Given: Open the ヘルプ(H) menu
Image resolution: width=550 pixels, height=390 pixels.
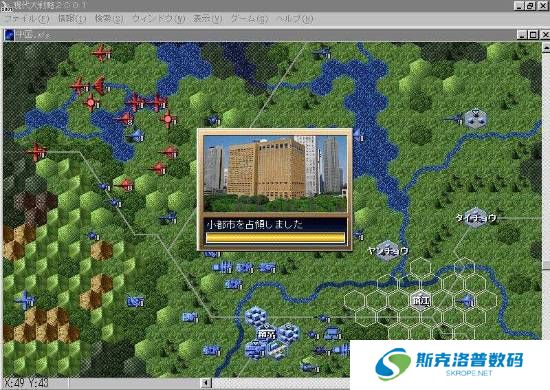Looking at the screenshot, I should coord(295,19).
